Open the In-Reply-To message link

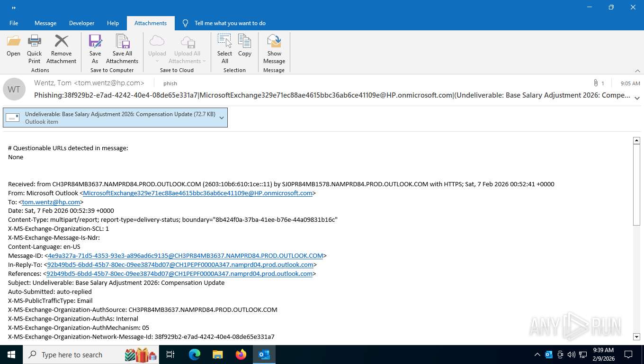pyautogui.click(x=180, y=264)
